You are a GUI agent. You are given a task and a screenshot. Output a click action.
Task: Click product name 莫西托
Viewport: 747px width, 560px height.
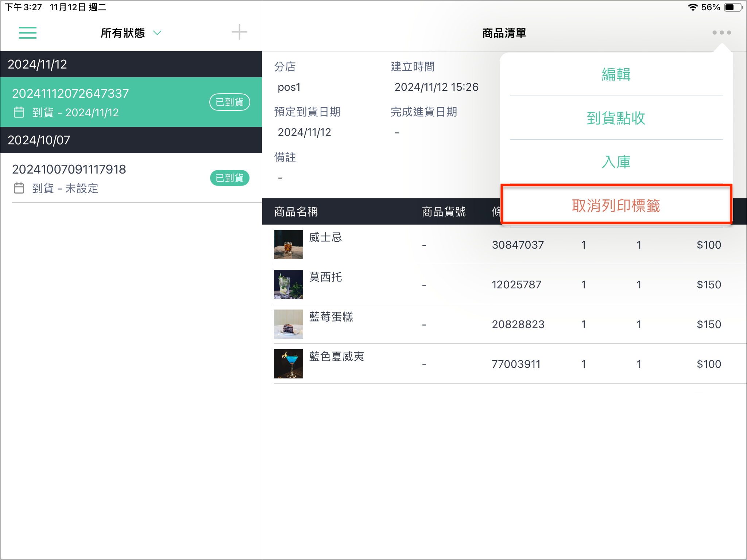(325, 277)
